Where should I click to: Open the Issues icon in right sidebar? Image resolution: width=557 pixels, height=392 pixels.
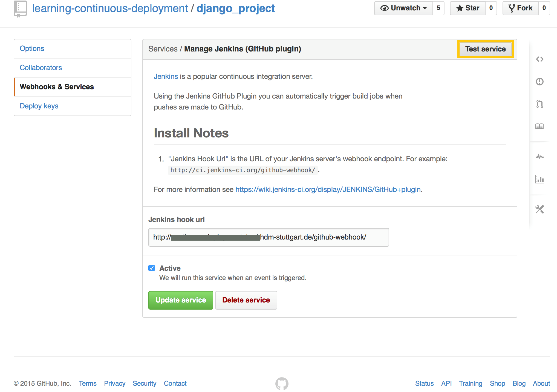point(539,82)
